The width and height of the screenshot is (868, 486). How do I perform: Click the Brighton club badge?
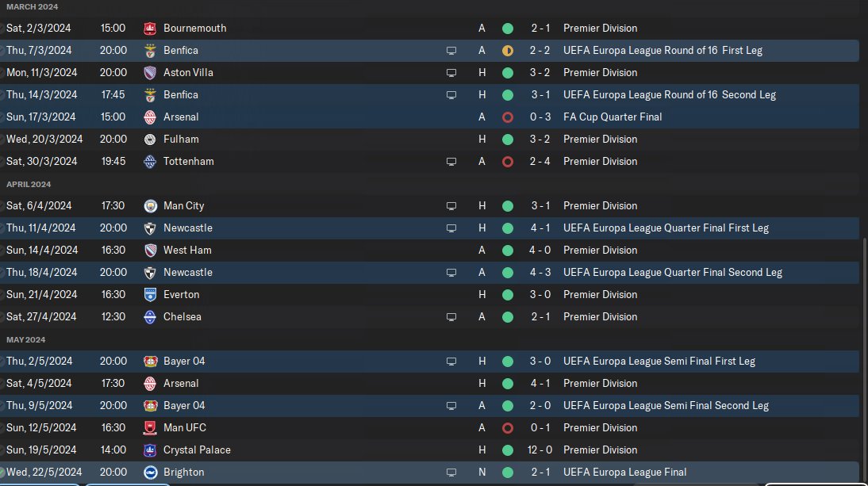[x=150, y=472]
